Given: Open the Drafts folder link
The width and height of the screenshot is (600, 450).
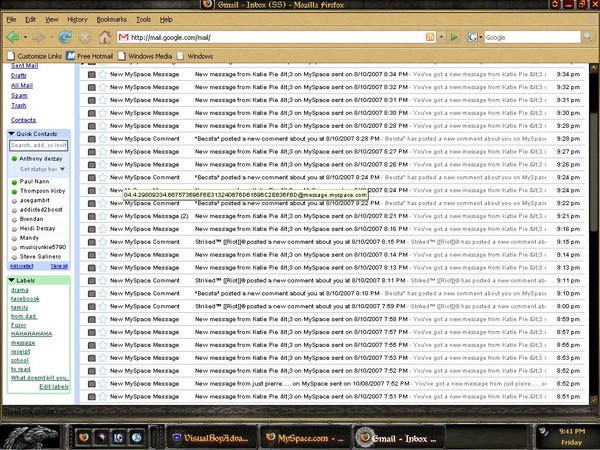Looking at the screenshot, I should pos(19,76).
